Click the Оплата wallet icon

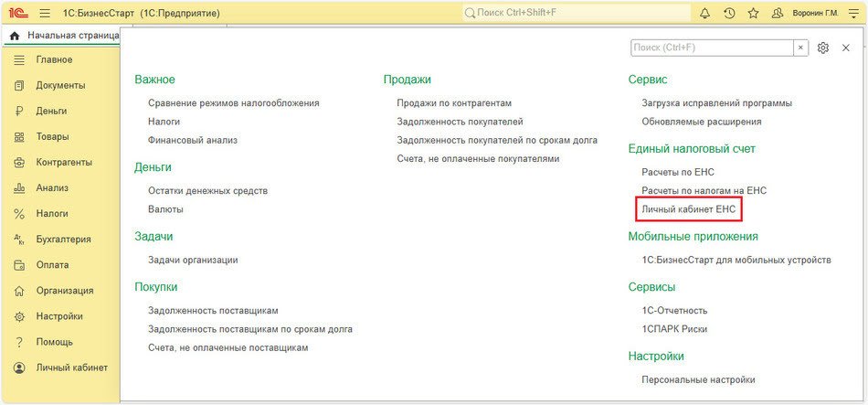point(19,265)
